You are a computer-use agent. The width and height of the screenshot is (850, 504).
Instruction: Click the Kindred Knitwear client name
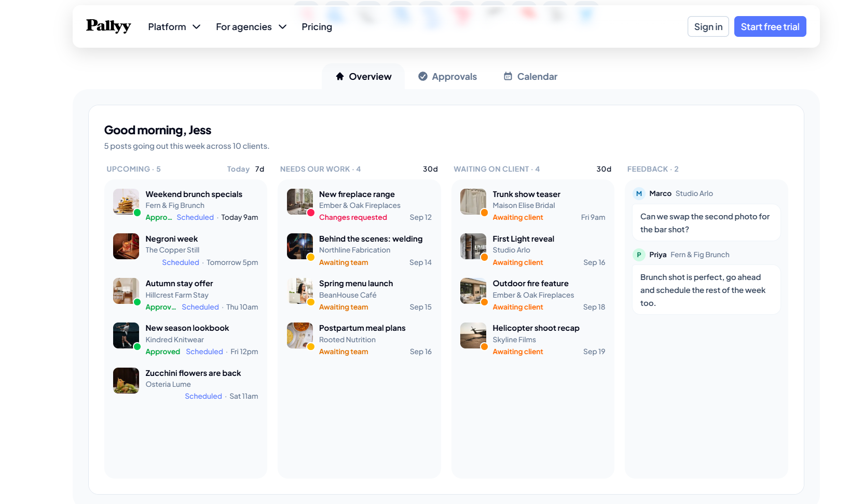[x=174, y=340]
